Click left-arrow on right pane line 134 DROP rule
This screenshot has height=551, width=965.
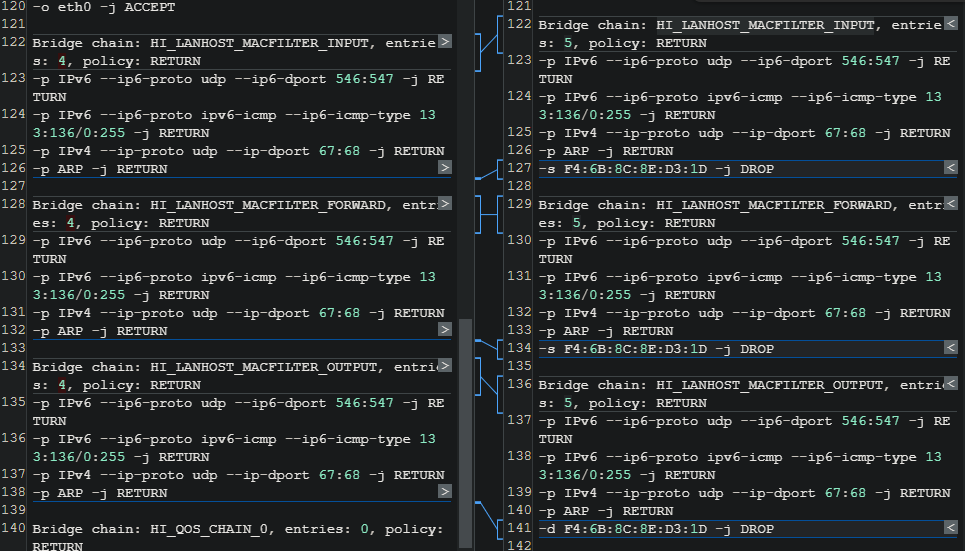pyautogui.click(x=951, y=349)
